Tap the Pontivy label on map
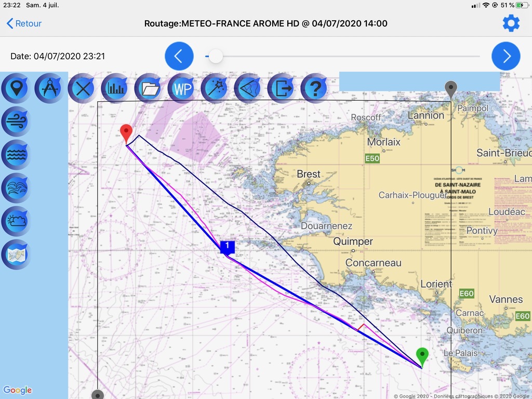The height and width of the screenshot is (399, 532). [482, 231]
